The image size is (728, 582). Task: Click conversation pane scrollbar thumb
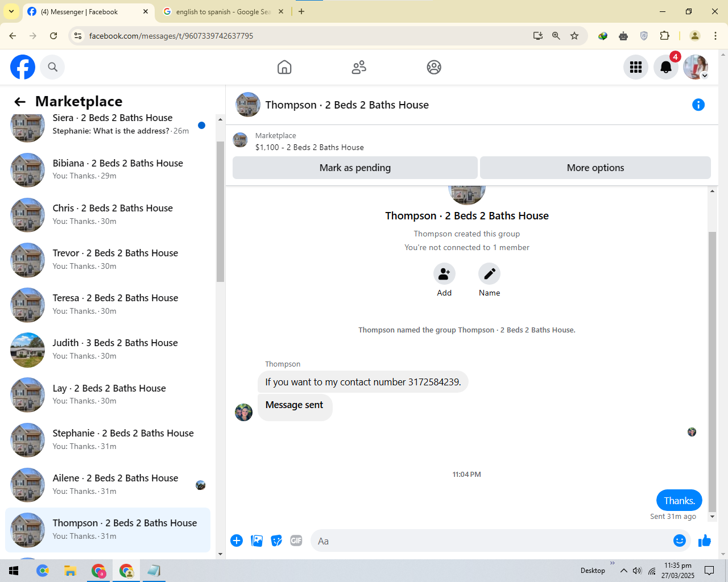712,371
